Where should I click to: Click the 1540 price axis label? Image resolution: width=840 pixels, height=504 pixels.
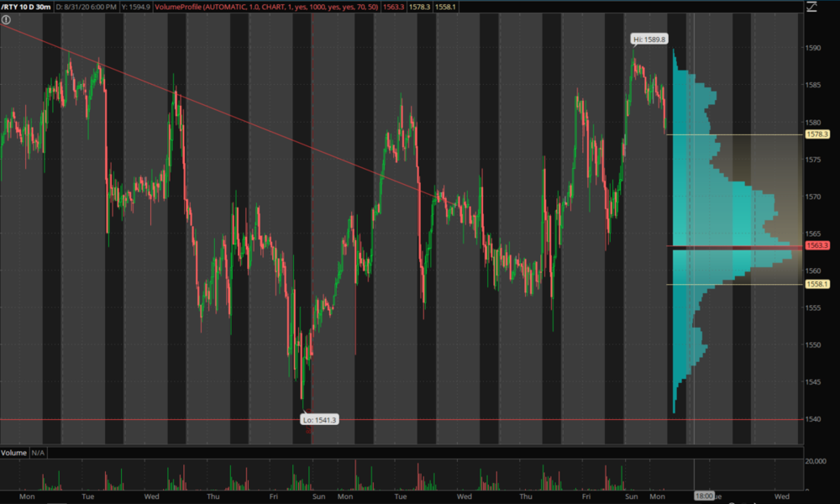click(814, 419)
